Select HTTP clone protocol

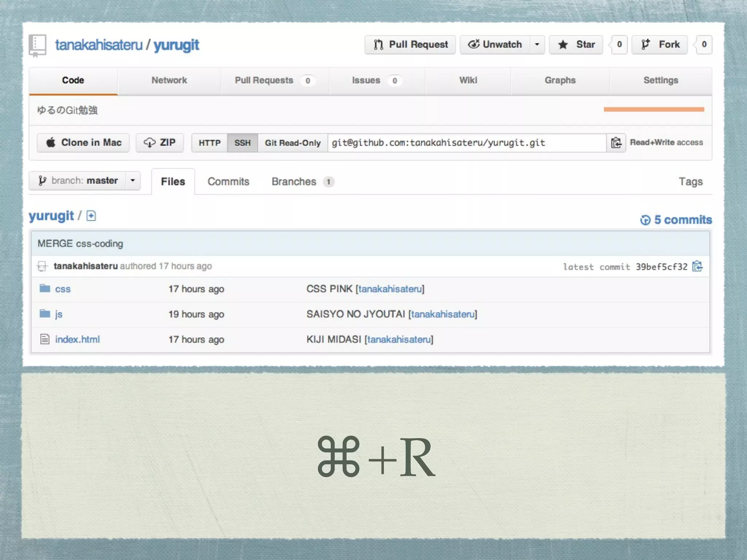[209, 143]
